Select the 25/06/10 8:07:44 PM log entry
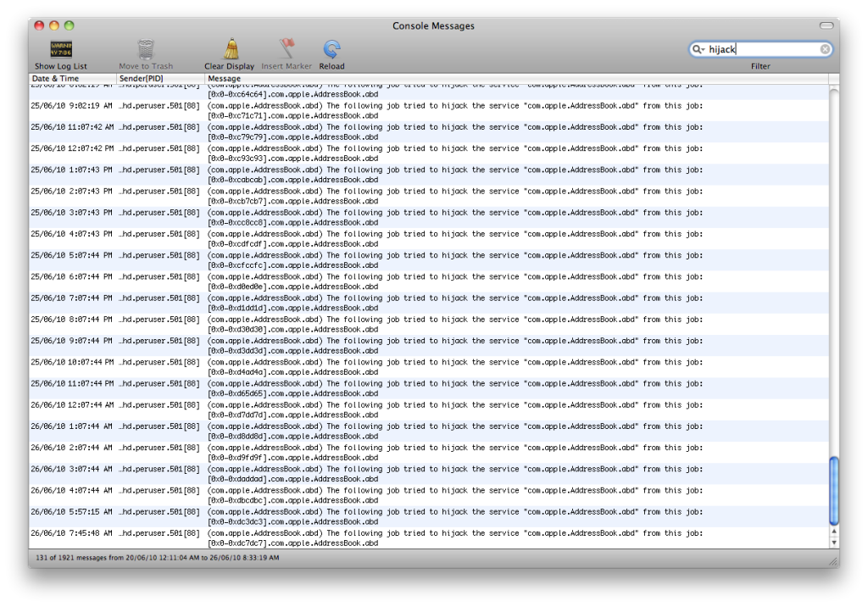This screenshot has height=607, width=868. point(429,325)
